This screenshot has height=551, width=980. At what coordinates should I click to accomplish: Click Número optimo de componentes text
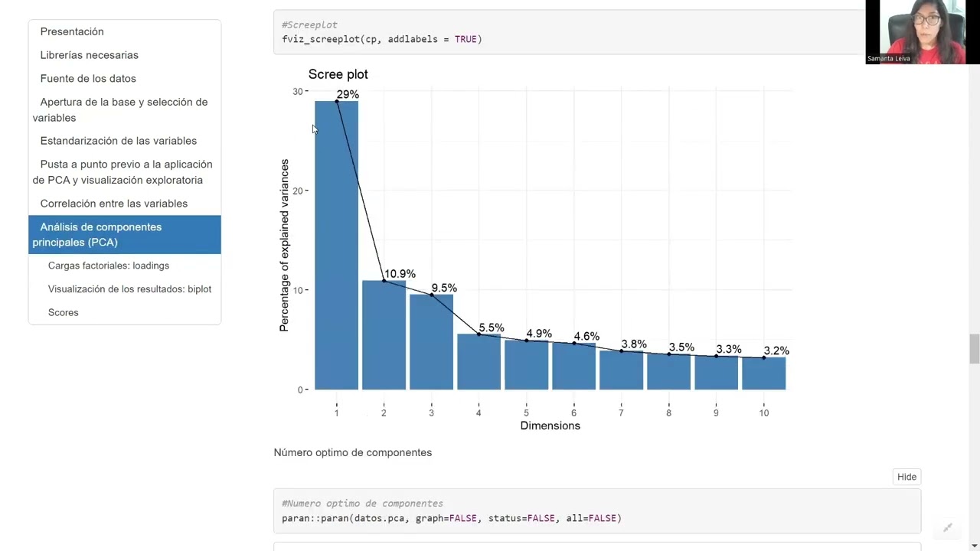point(353,452)
